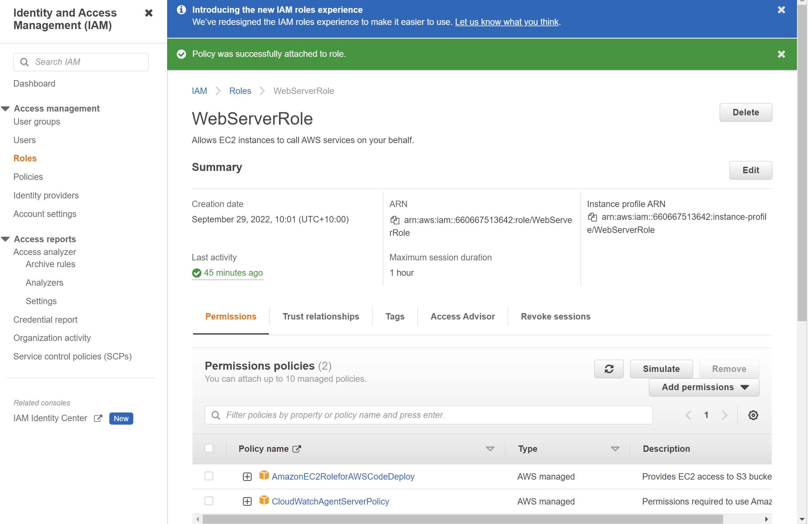Click the Delete button for WebServerRole
This screenshot has width=812, height=524.
tap(746, 112)
